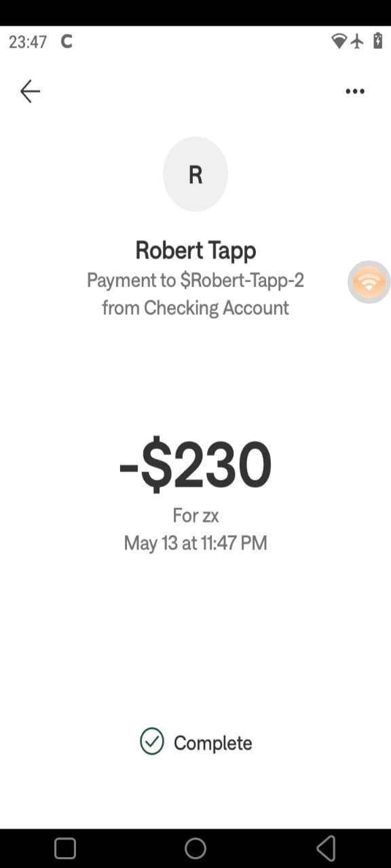391x868 pixels.
Task: Tap the Android home circle button
Action: (x=195, y=848)
